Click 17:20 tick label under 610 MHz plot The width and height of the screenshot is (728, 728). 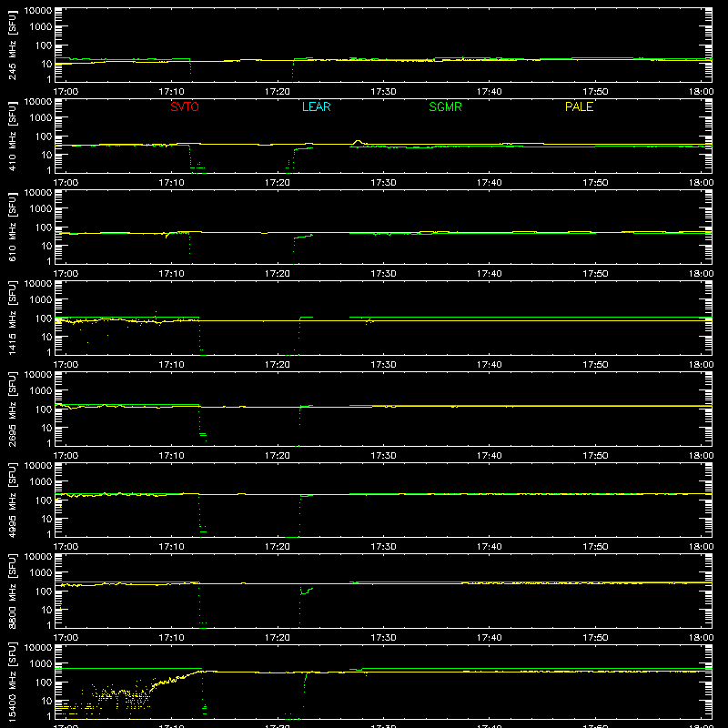pyautogui.click(x=278, y=274)
